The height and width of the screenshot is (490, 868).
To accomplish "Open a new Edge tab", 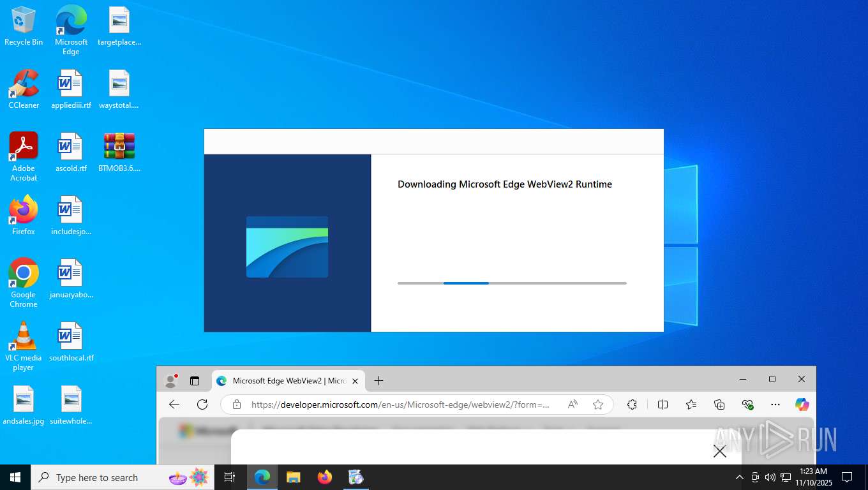I will (378, 381).
